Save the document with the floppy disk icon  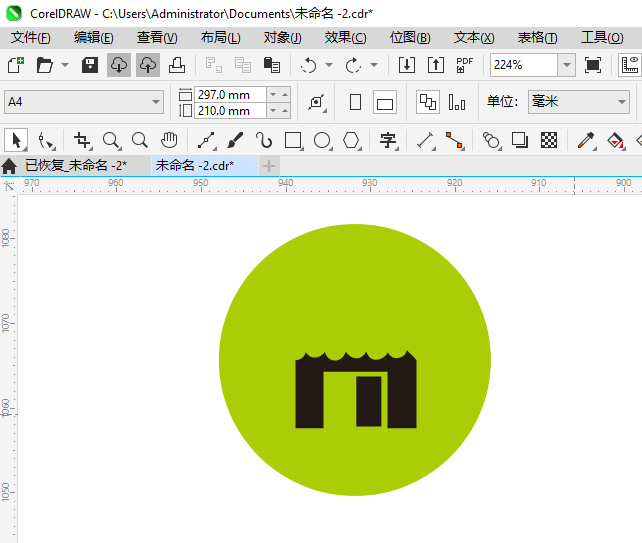[90, 65]
